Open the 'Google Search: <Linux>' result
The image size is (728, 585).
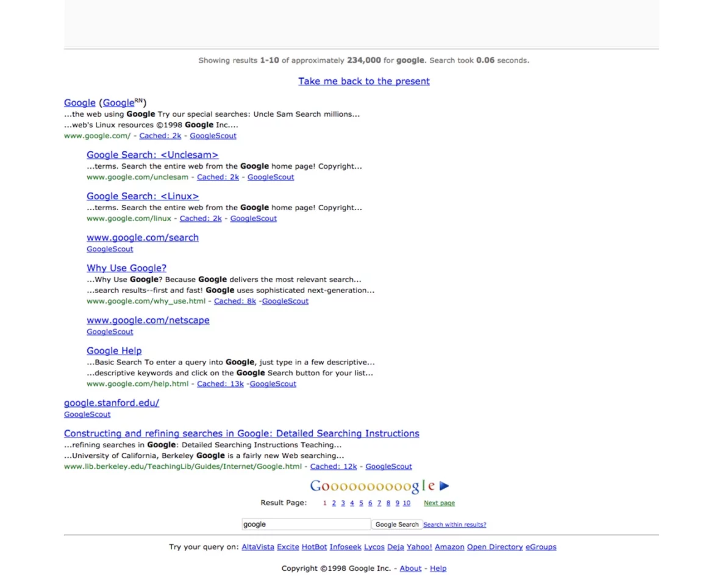143,196
